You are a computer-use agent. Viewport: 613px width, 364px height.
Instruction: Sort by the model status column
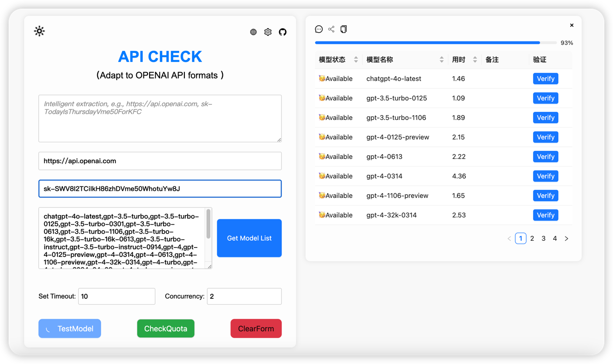[355, 59]
